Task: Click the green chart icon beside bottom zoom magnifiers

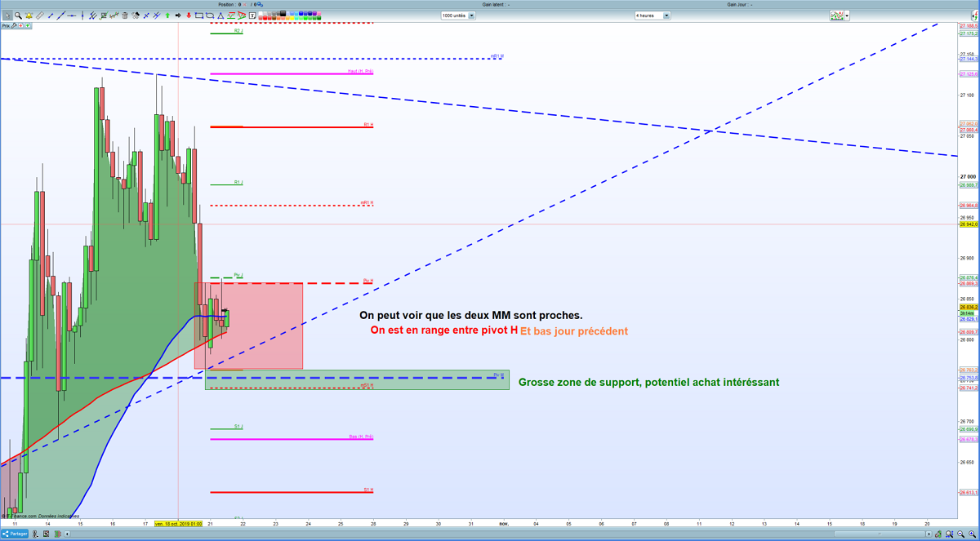Action: coord(938,534)
